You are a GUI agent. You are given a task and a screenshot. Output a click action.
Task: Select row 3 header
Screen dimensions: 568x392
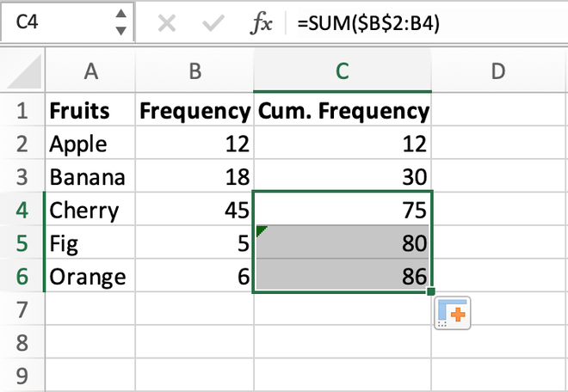(x=22, y=176)
